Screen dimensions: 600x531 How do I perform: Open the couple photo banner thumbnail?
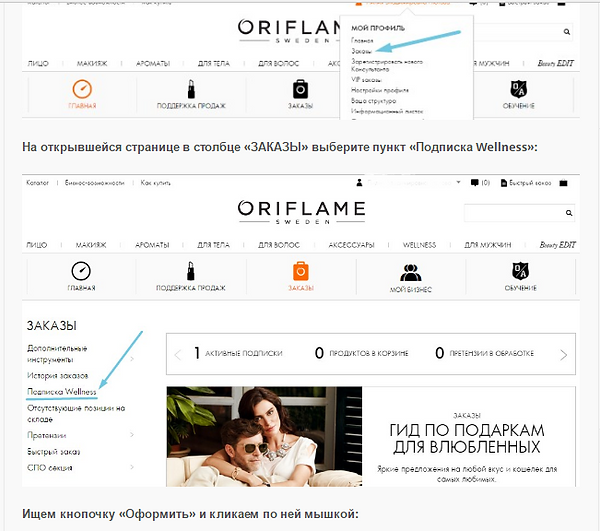(264, 437)
